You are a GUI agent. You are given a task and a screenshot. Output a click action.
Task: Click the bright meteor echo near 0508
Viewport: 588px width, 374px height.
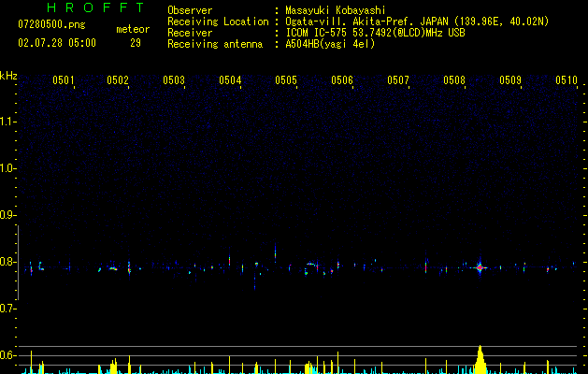480,267
